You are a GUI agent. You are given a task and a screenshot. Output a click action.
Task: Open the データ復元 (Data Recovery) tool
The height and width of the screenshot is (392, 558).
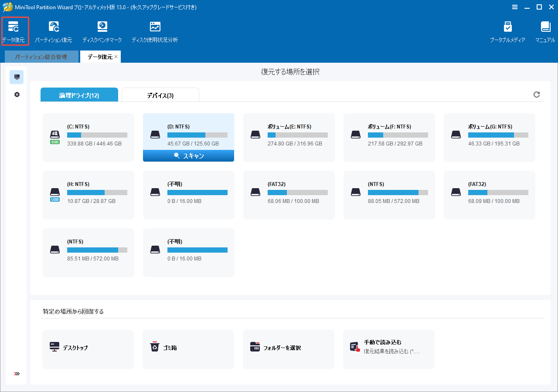click(15, 30)
